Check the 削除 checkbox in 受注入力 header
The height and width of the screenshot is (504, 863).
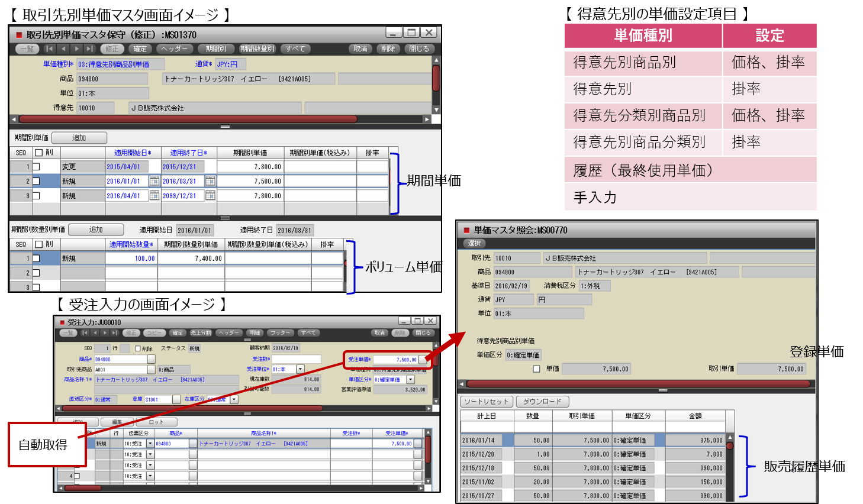pos(138,348)
